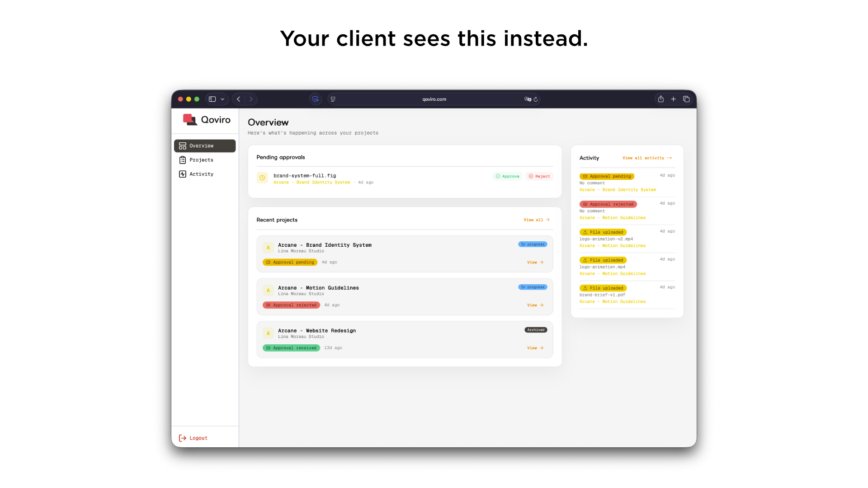Screen dimensions: 868x488
Task: Click the Safari sidebar toggle icon
Action: point(212,99)
